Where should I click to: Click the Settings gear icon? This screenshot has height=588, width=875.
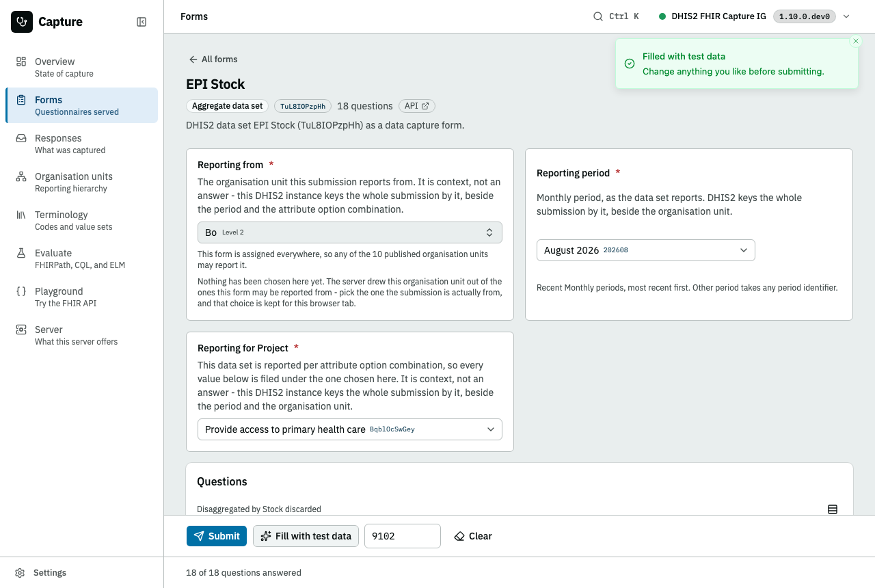21,573
